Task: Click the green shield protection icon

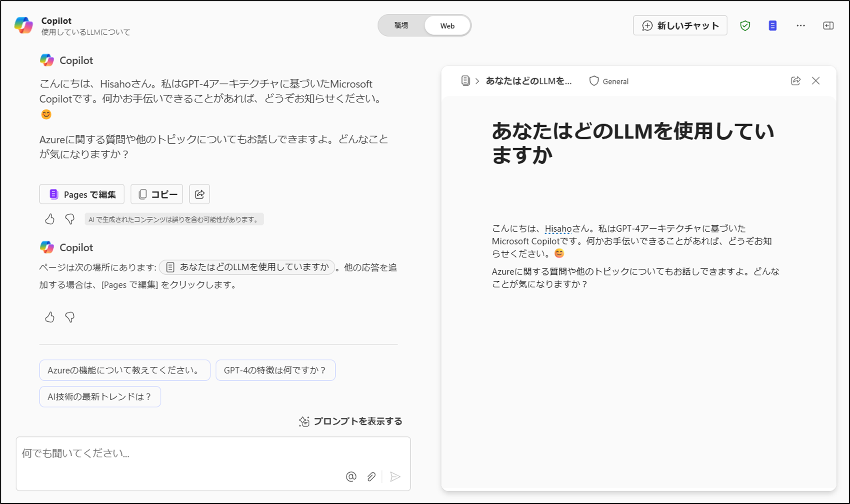Action: [x=745, y=25]
